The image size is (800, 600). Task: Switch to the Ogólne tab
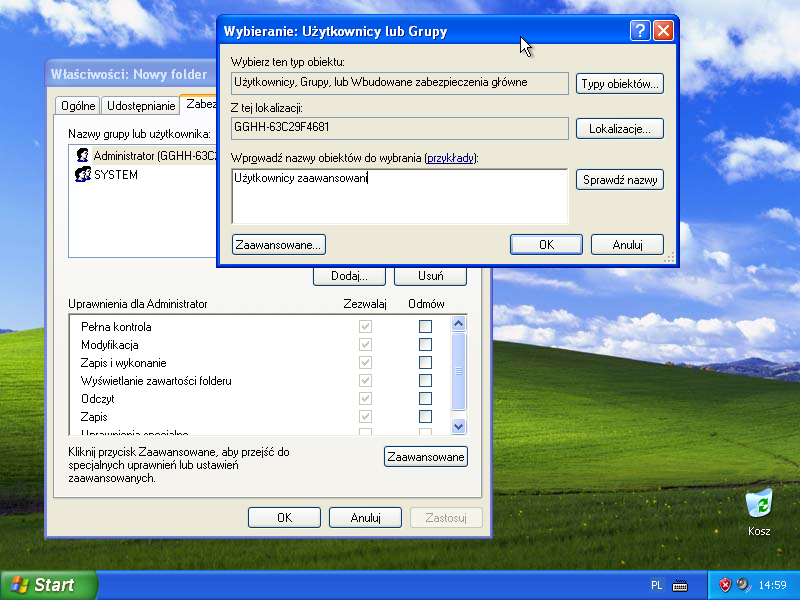pyautogui.click(x=79, y=106)
